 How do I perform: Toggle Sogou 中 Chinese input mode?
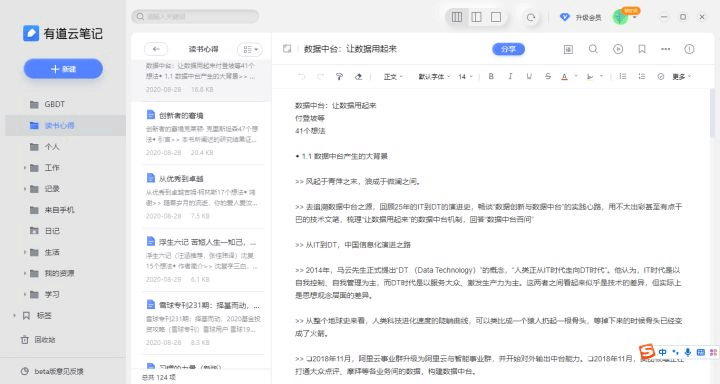coord(663,352)
